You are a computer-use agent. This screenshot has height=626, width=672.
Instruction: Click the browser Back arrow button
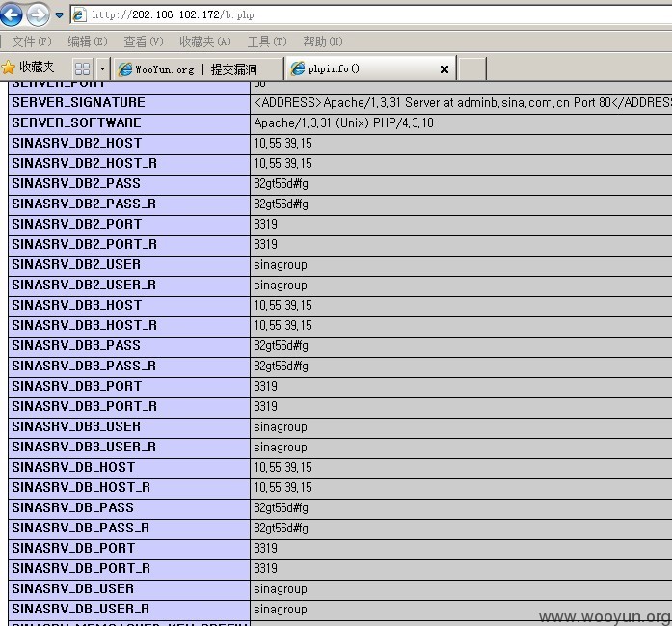tap(11, 14)
